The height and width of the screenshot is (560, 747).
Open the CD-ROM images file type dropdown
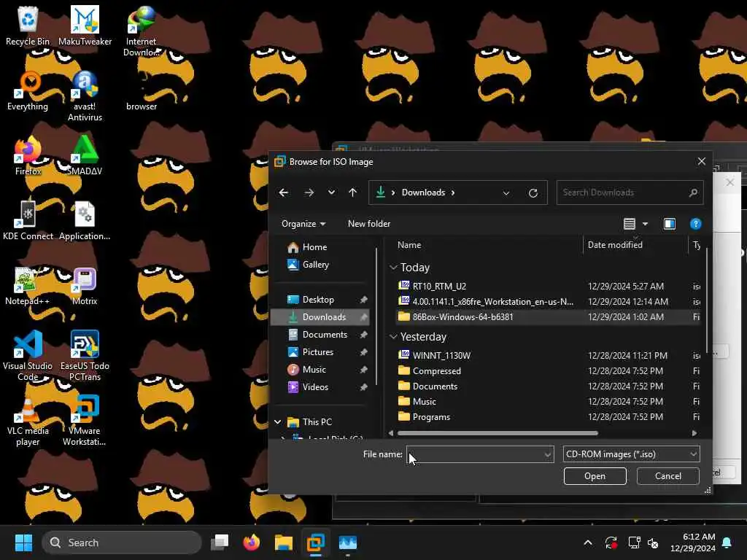pyautogui.click(x=631, y=454)
